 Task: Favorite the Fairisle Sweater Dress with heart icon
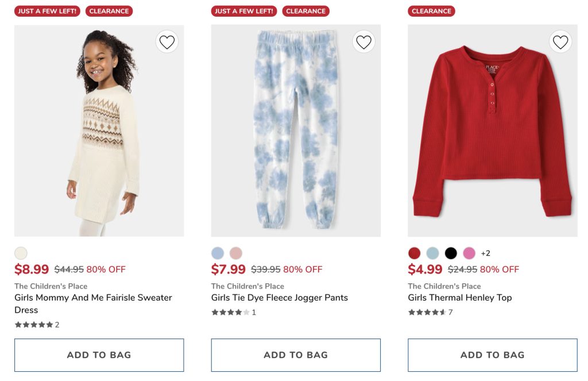point(167,42)
